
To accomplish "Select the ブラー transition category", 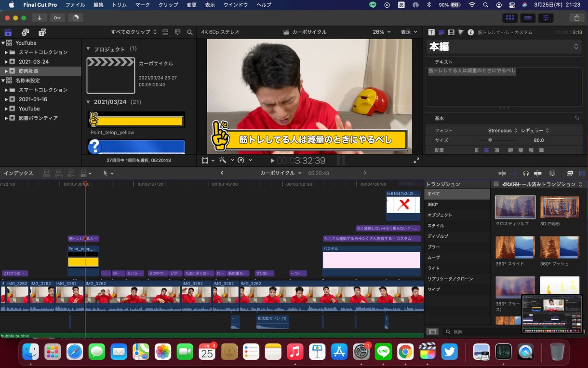I will 457,247.
